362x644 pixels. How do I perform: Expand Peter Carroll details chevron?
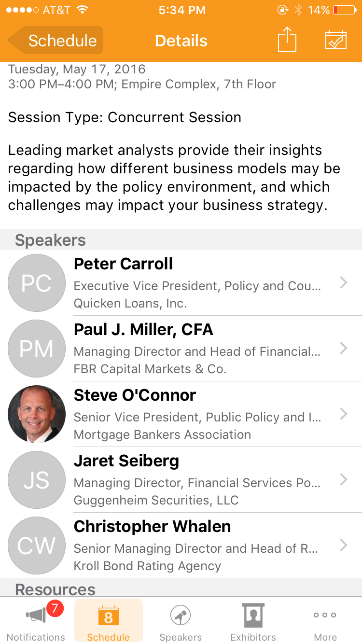pos(344,283)
